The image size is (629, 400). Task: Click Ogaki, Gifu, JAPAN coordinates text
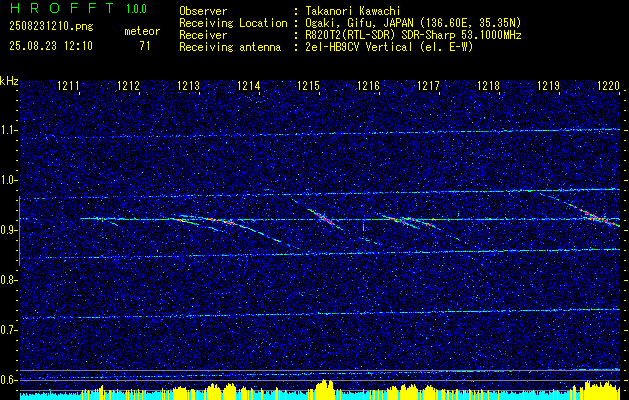tap(413, 23)
